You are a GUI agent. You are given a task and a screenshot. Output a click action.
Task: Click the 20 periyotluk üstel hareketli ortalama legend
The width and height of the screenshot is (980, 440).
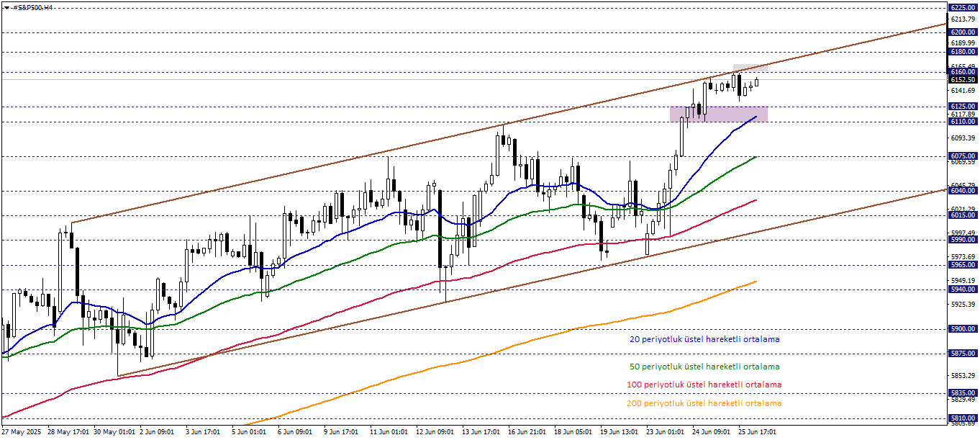click(704, 339)
